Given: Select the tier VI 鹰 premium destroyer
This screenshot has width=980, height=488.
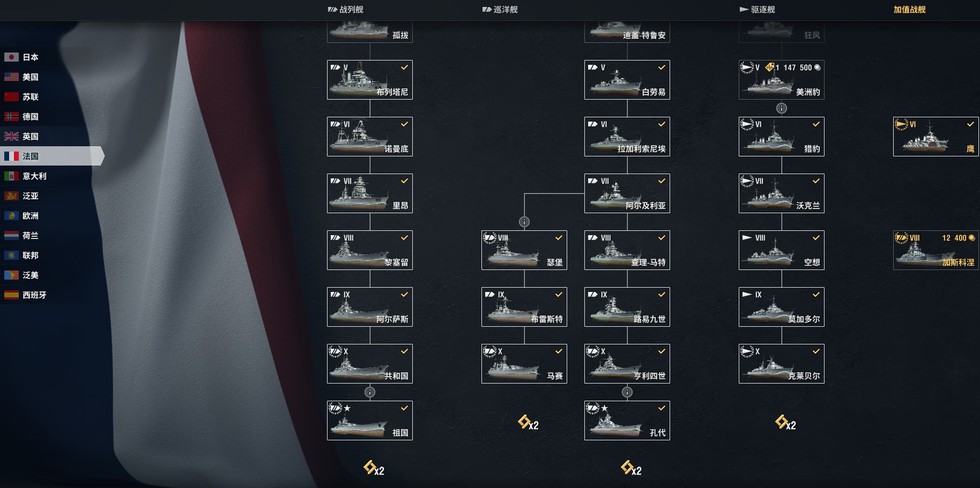Looking at the screenshot, I should coord(936,137).
